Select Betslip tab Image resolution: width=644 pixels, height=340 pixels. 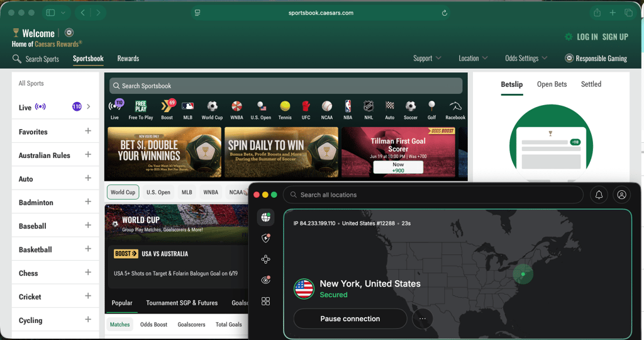pos(512,84)
